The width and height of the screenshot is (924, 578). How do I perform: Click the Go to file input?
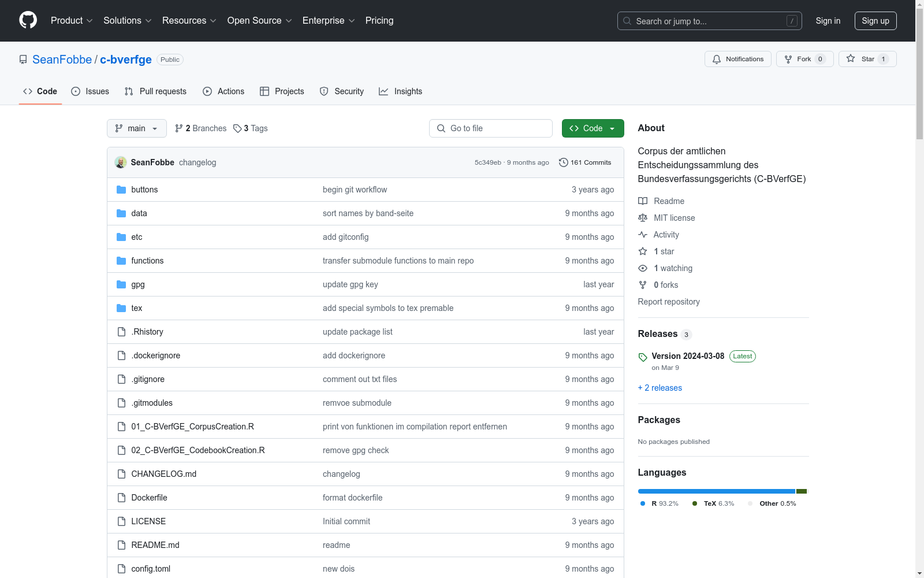(491, 128)
